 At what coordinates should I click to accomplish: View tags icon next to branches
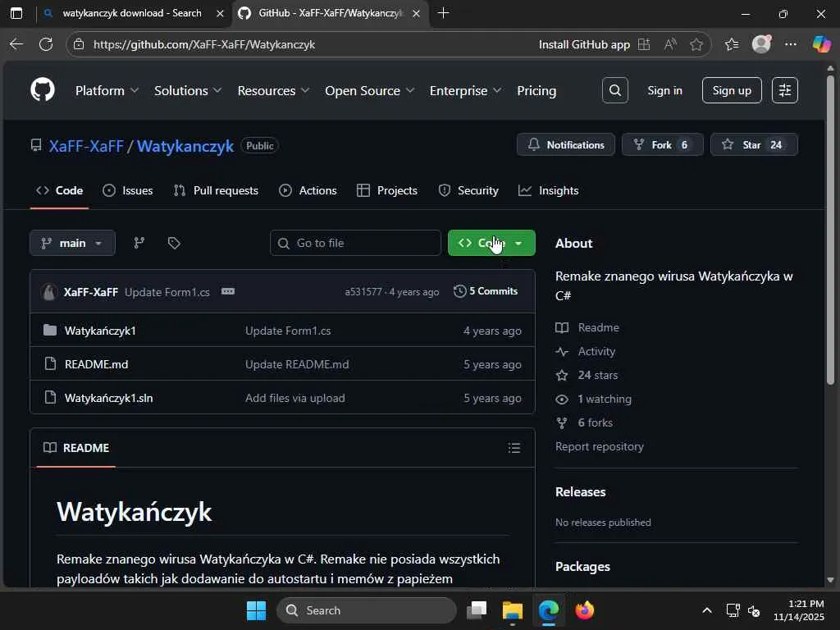tap(174, 243)
